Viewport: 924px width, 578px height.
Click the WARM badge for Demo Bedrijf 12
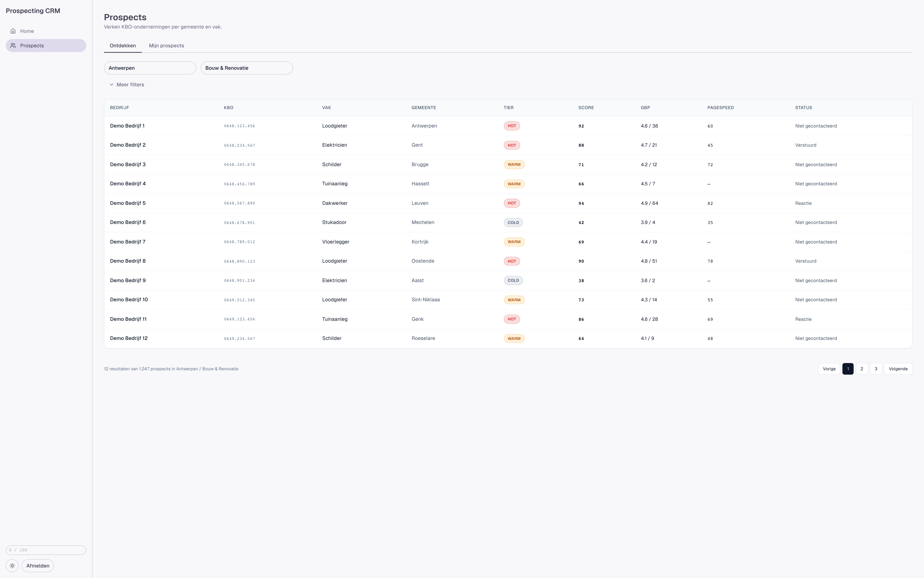click(514, 339)
